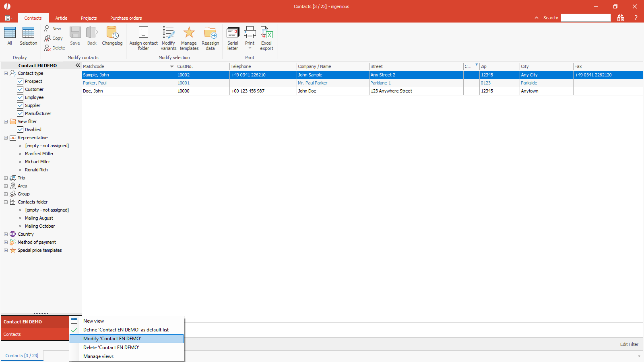
Task: Expand the Country tree node
Action: (x=6, y=234)
